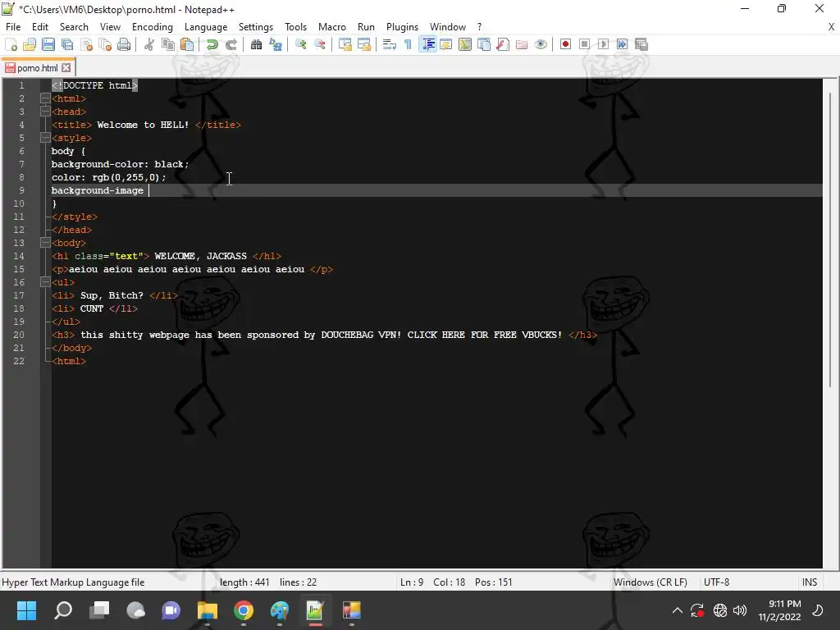Viewport: 840px width, 630px height.
Task: Toggle the Show Indent Guide button
Action: [x=427, y=44]
